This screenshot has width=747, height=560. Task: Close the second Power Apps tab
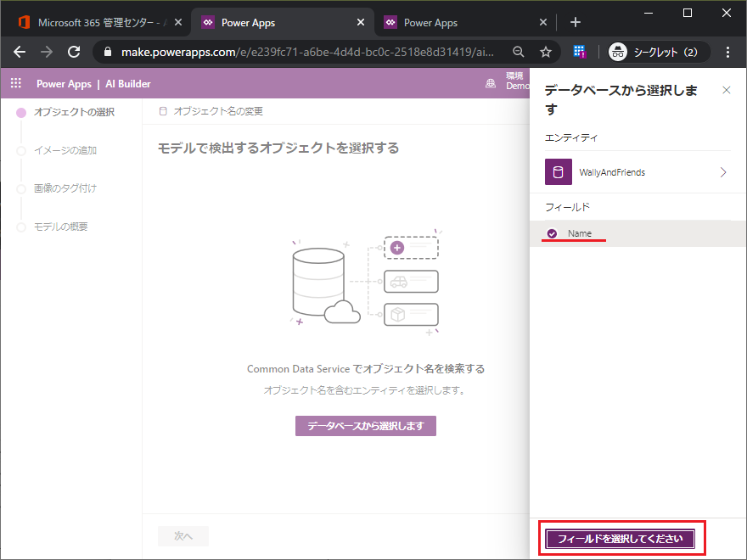543,22
